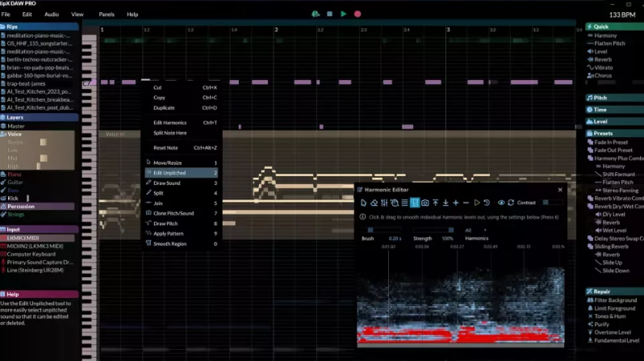Click the horizontal lines icon in Harmonic Editor
Viewport: 644px width, 361px height.
pyautogui.click(x=404, y=203)
